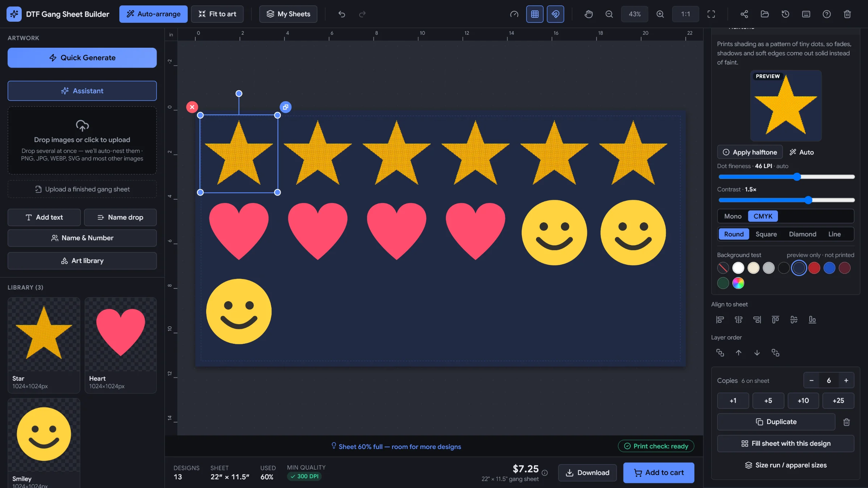Click the speed gauge icon
This screenshot has height=488, width=868.
point(514,14)
